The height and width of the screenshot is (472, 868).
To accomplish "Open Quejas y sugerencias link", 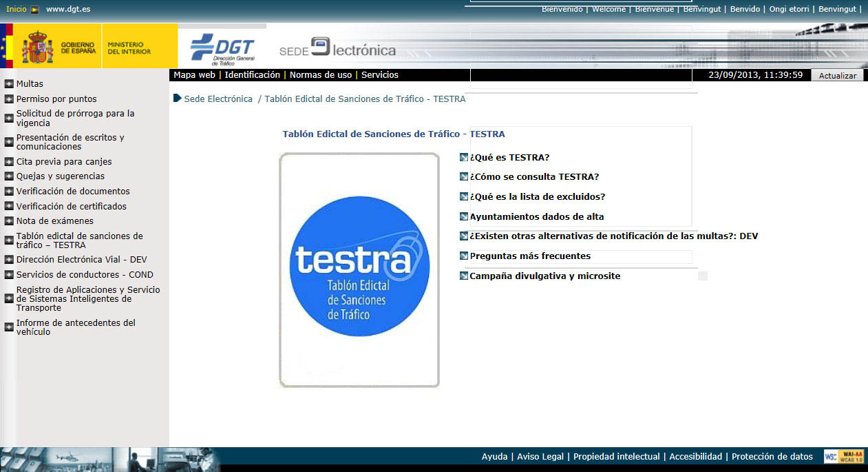I will click(61, 176).
